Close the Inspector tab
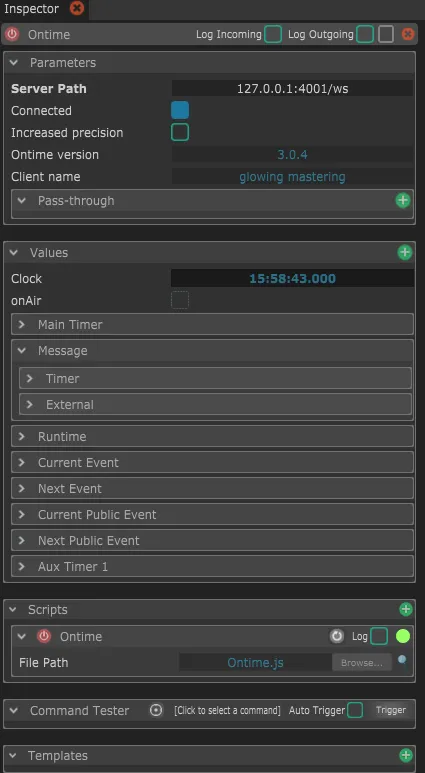The height and width of the screenshot is (773, 425). (77, 8)
